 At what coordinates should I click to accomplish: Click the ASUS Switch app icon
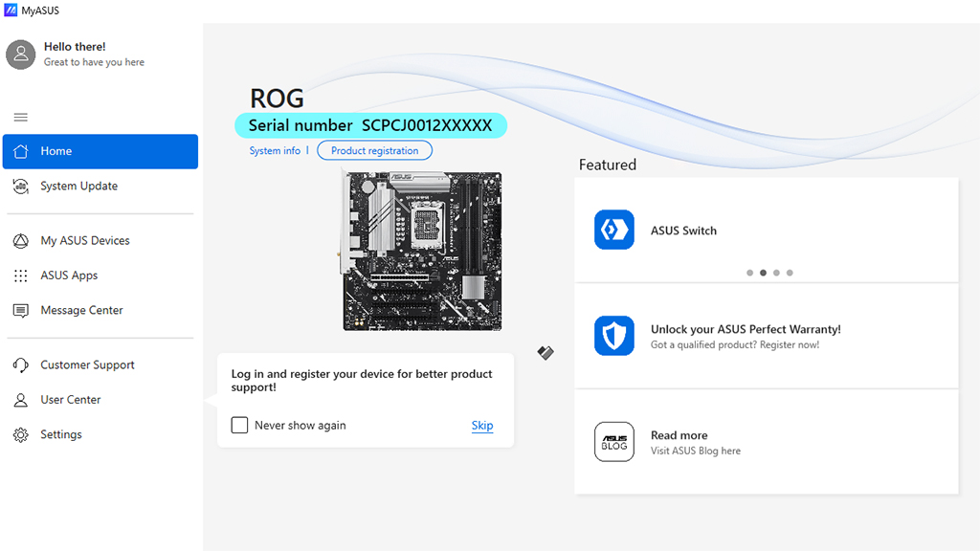click(613, 230)
